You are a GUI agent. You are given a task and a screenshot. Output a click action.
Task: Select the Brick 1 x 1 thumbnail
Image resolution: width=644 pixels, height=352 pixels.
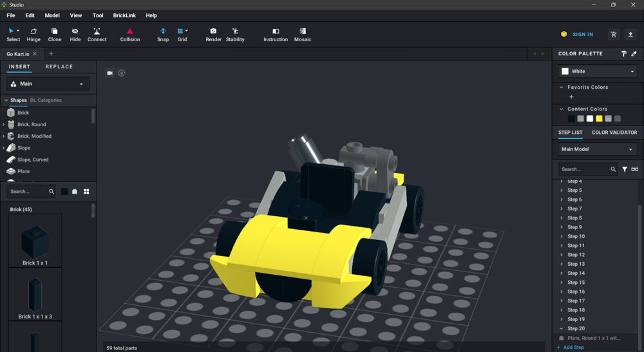[35, 241]
